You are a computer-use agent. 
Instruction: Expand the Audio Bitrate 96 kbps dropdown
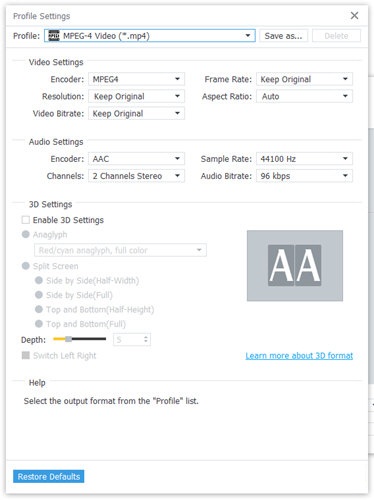(x=304, y=176)
